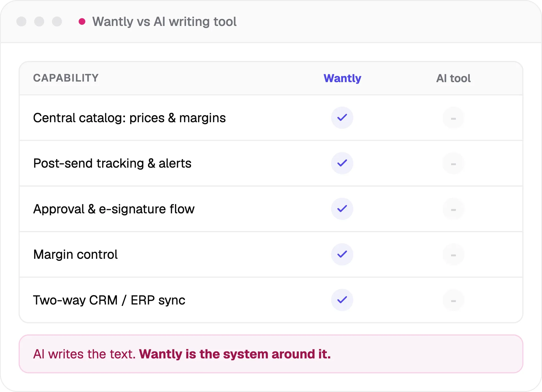Click the Wantly checkmark for Two-way CRM row
This screenshot has height=392, width=542.
coord(342,300)
